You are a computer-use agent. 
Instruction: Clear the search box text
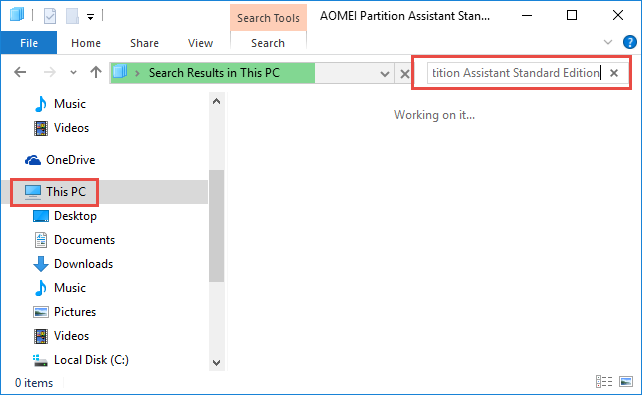(614, 73)
